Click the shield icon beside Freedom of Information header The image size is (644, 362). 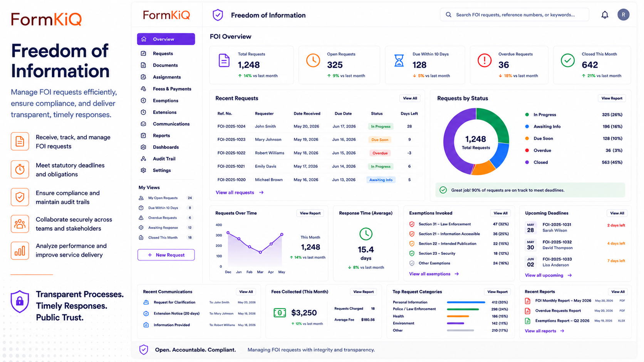click(x=218, y=15)
